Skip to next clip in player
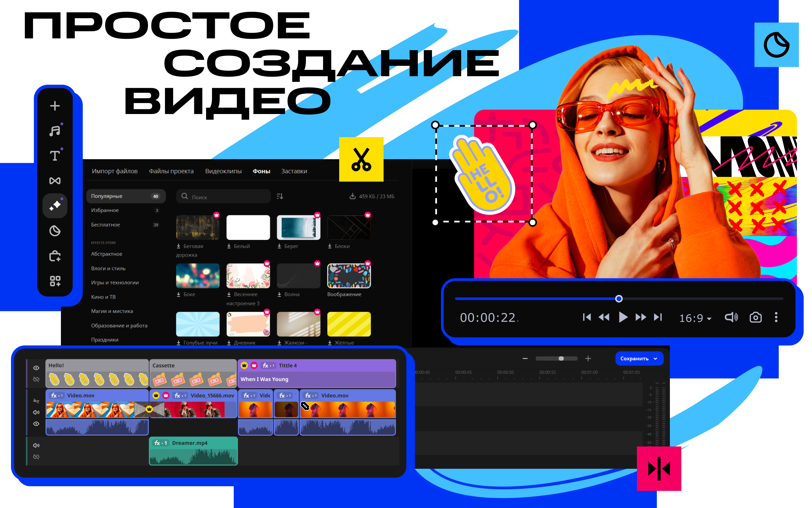Viewport: 812px width, 508px height. [x=658, y=317]
